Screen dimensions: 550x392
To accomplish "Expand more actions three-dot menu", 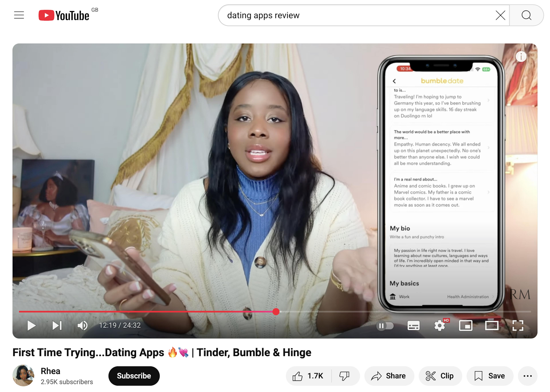I will 527,376.
